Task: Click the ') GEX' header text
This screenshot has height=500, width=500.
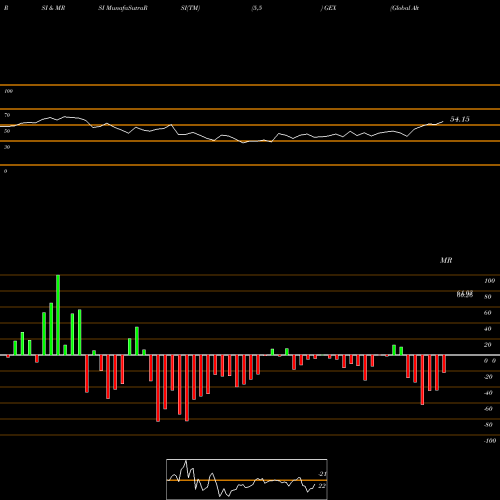Action: point(329,8)
